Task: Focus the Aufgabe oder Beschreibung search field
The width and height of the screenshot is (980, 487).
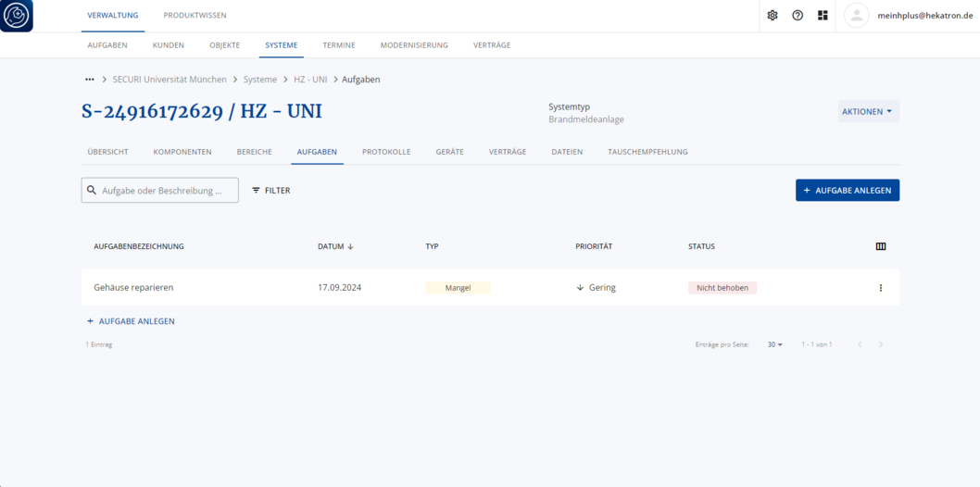Action: click(160, 191)
